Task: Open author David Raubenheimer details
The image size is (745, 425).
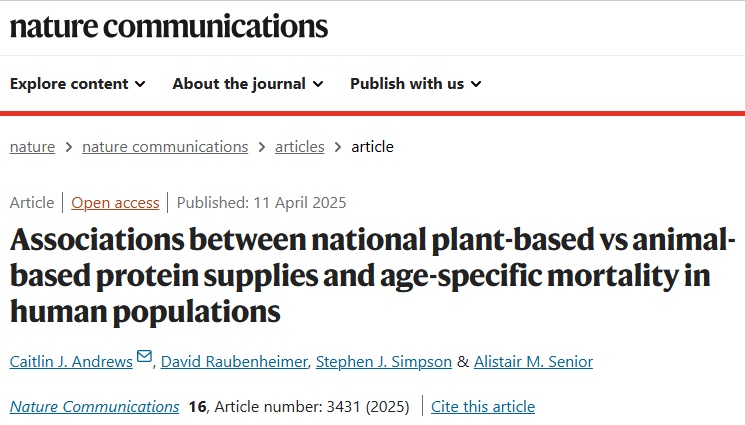Action: [234, 362]
